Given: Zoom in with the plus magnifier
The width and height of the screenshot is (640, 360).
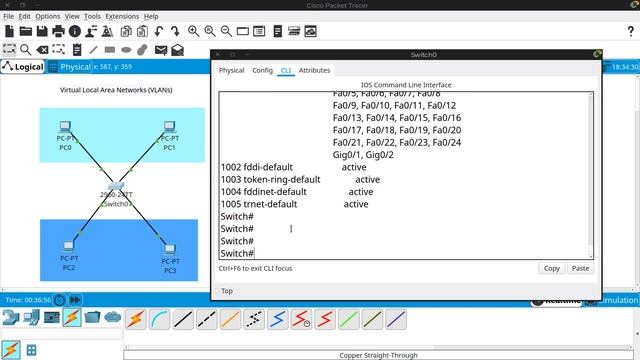Looking at the screenshot, I should click(193, 31).
